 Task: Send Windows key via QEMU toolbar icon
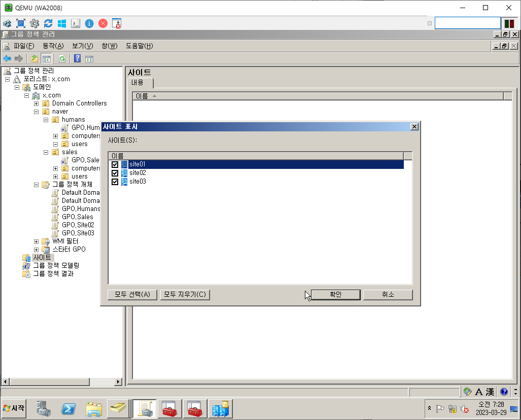coord(62,23)
